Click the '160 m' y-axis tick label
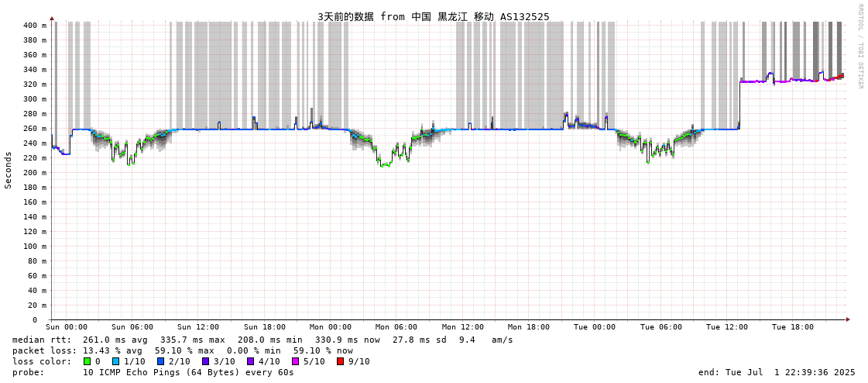Screen dimensions: 868x383 coord(35,202)
